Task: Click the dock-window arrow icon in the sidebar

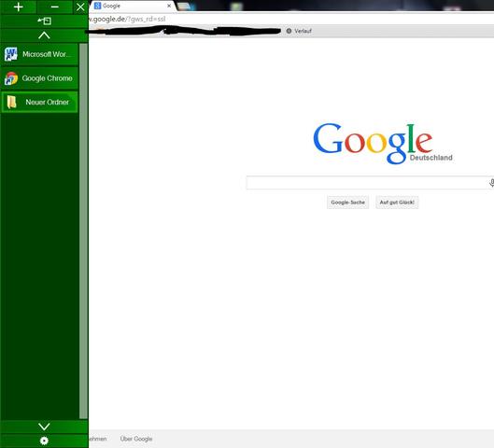Action: (45, 21)
